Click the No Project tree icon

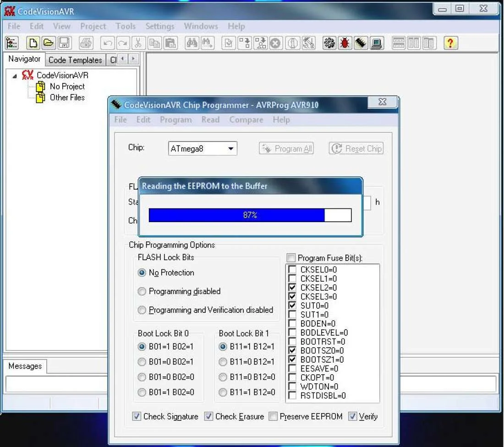pyautogui.click(x=40, y=87)
